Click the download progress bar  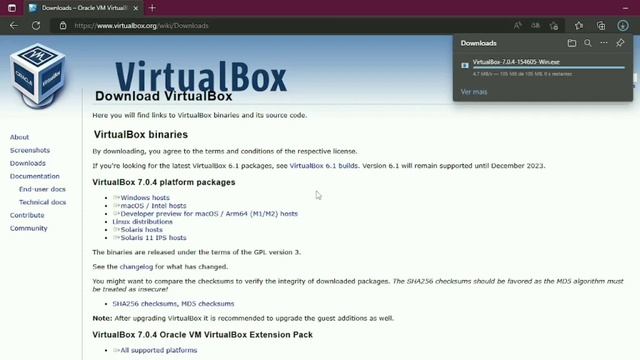pyautogui.click(x=549, y=68)
